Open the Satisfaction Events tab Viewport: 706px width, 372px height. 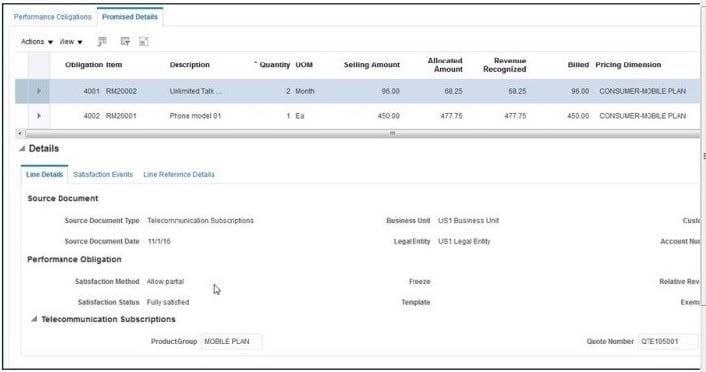click(103, 174)
